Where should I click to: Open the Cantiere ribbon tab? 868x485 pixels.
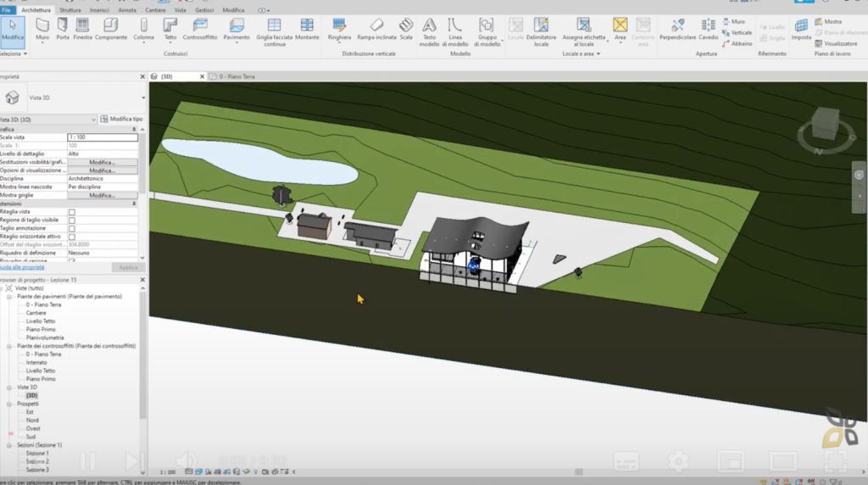pos(155,10)
